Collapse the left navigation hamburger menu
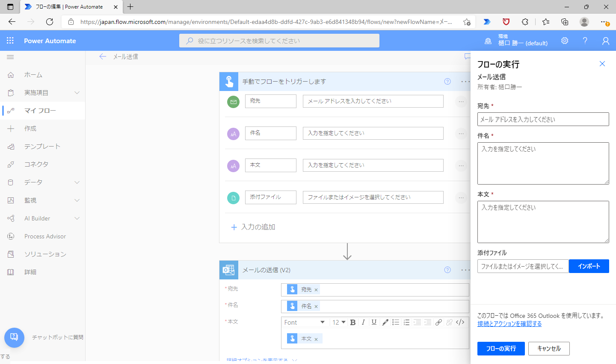The image size is (616, 364). [11, 57]
